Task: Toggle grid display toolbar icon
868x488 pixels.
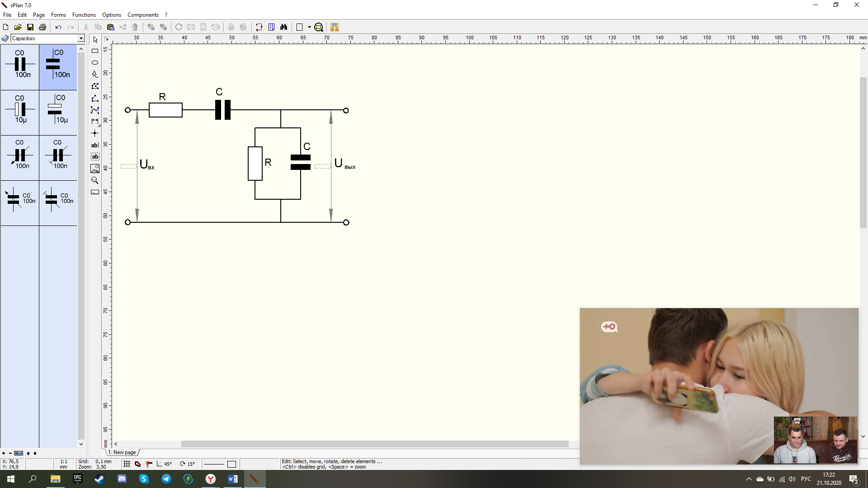Action: click(299, 27)
